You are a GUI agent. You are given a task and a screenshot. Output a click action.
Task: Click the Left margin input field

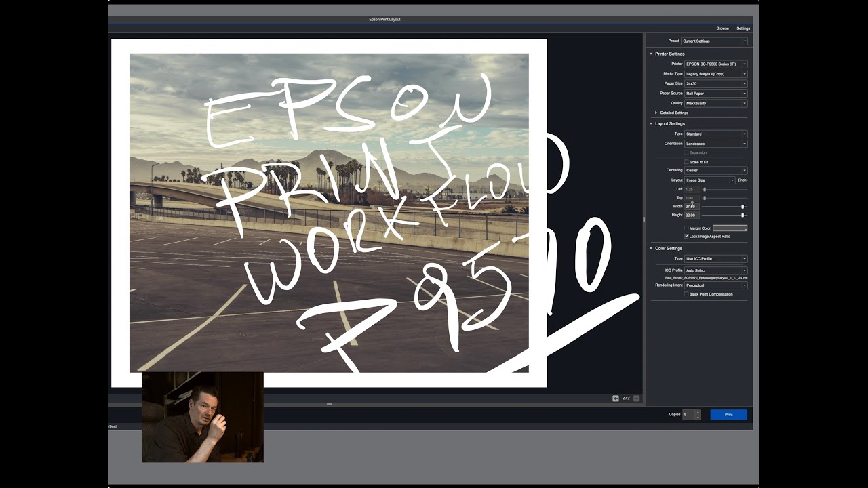click(692, 189)
